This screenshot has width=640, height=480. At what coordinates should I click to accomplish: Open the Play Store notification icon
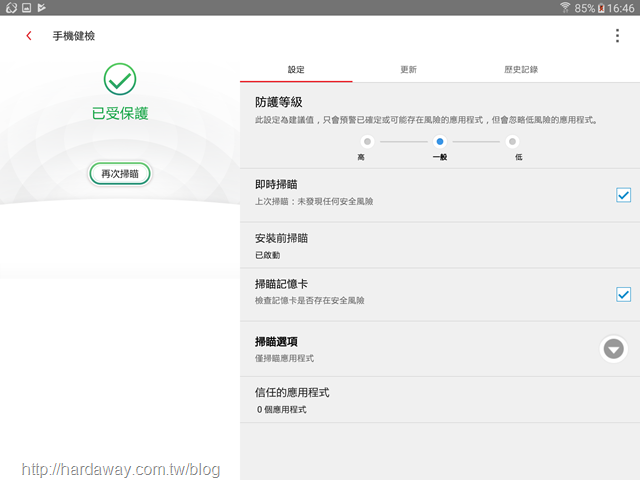pyautogui.click(x=41, y=8)
